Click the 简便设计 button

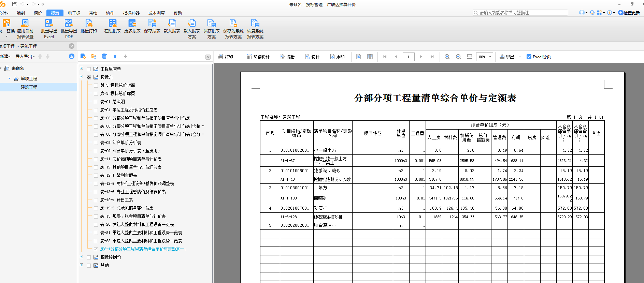[x=258, y=57]
